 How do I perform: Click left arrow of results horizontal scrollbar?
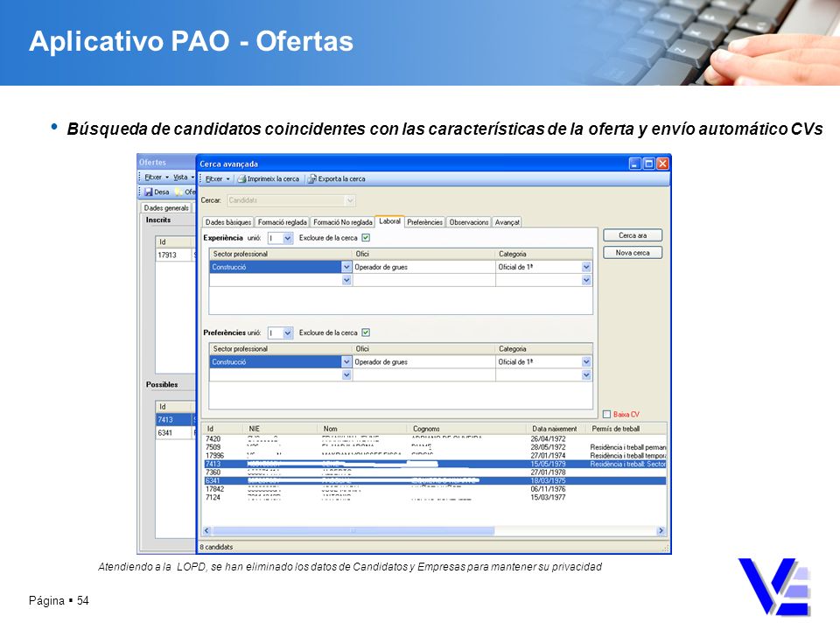(x=207, y=531)
